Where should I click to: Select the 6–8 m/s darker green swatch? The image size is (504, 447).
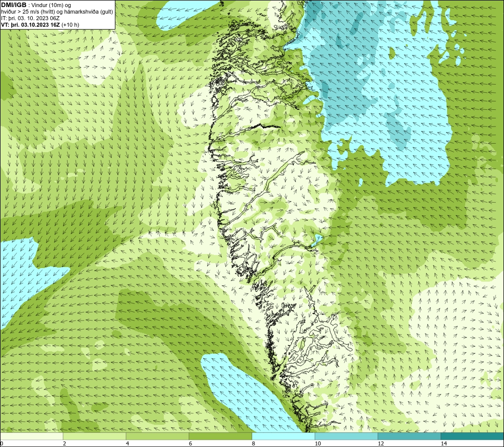[221, 436]
